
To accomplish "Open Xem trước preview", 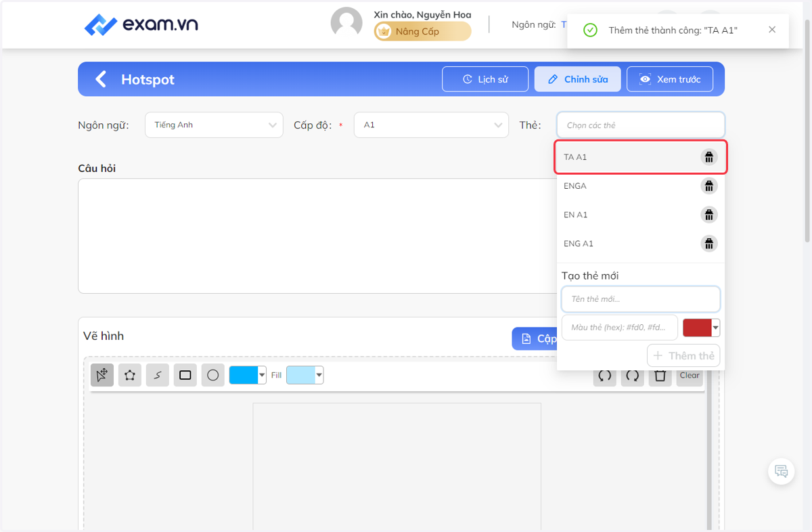I will (670, 79).
